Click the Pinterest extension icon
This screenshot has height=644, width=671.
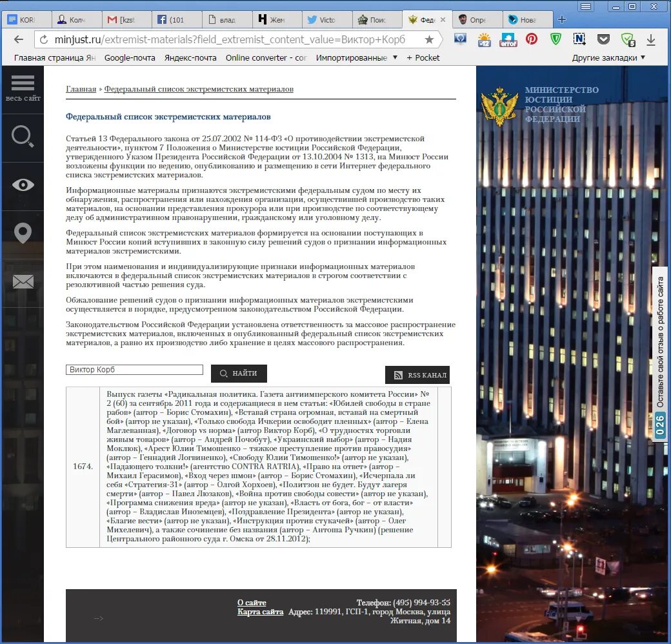click(x=532, y=39)
